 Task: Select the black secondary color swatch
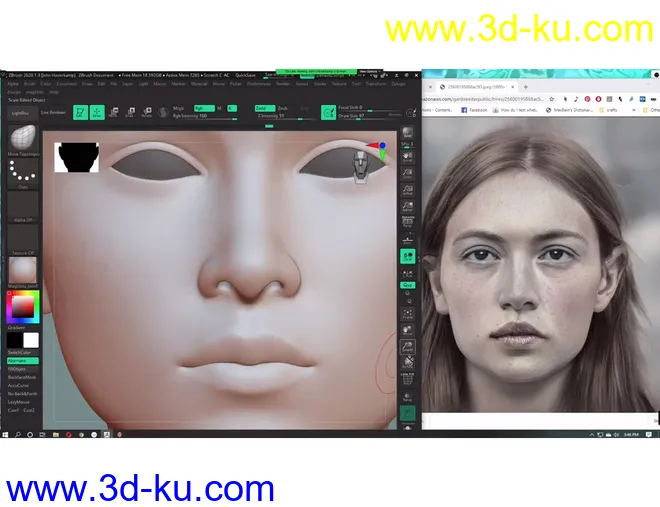pos(15,340)
